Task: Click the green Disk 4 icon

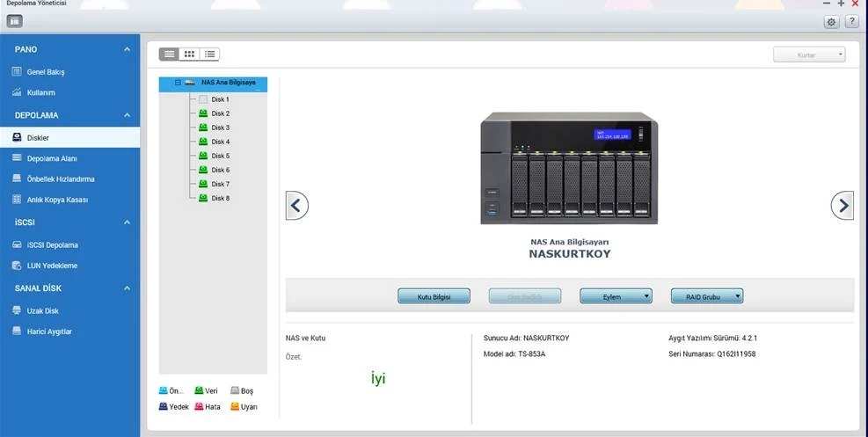Action: click(x=203, y=142)
